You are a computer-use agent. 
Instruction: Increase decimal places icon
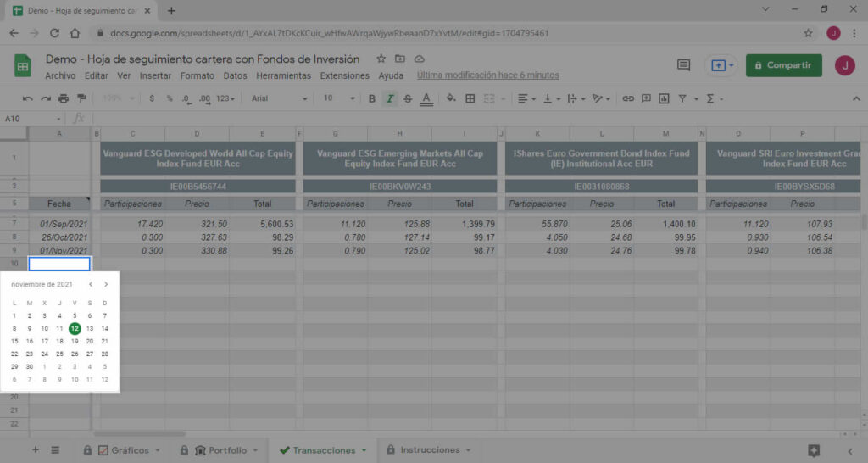coord(204,98)
